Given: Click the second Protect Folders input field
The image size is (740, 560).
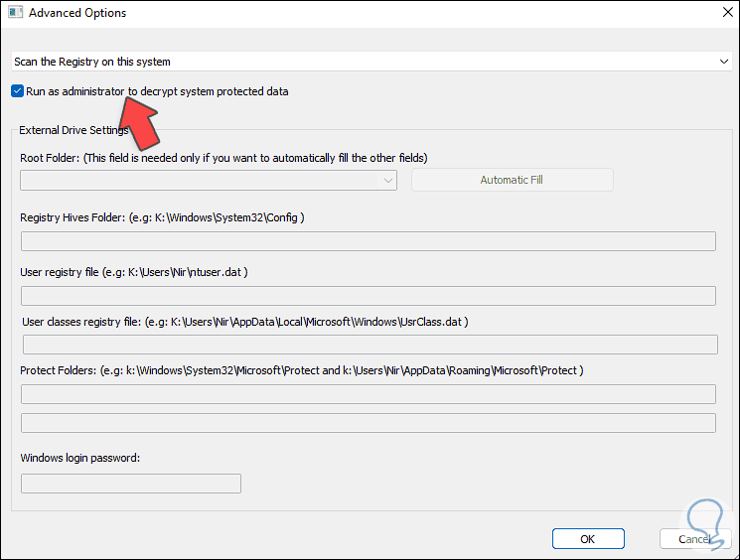Looking at the screenshot, I should (x=368, y=423).
